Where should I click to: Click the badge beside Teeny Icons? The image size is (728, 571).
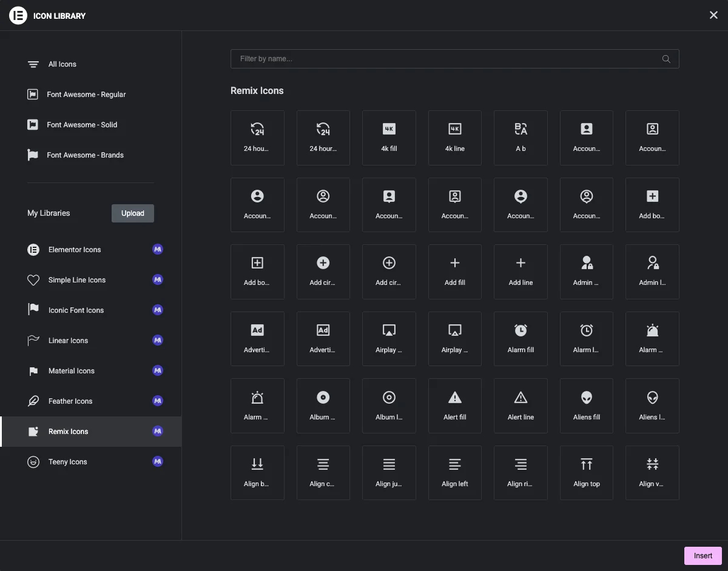[158, 461]
